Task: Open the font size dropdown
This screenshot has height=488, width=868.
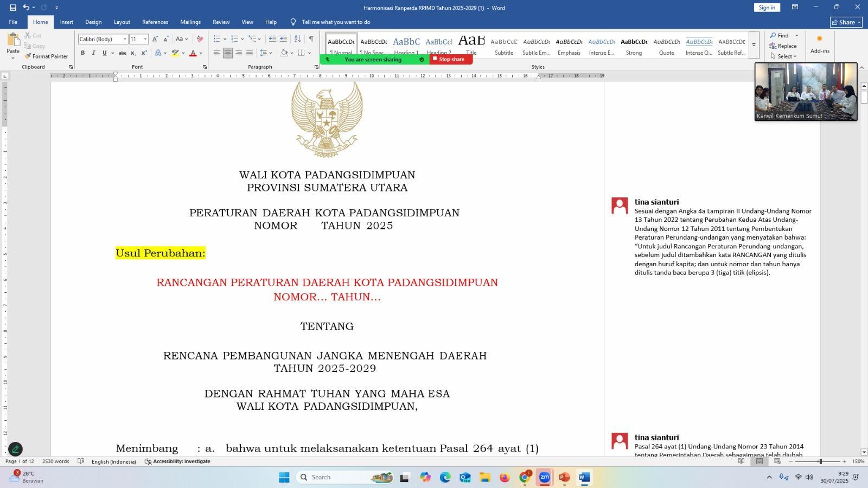Action: pos(145,39)
